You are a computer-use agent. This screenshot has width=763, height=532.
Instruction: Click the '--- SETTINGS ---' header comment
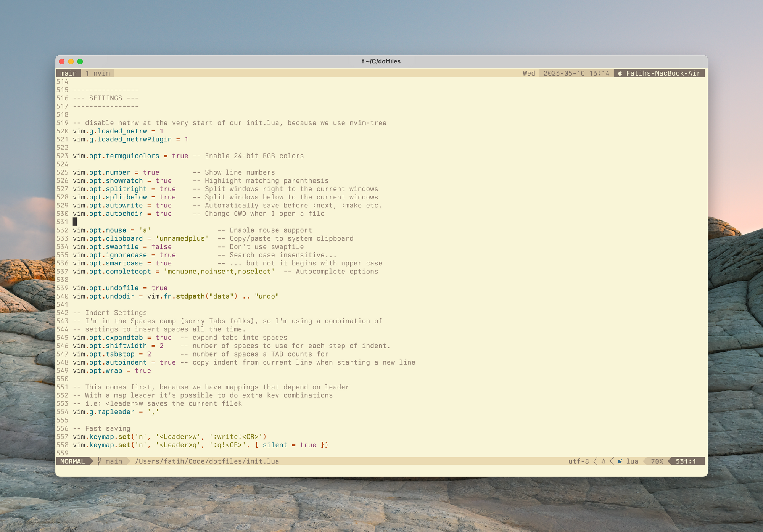[x=106, y=98]
